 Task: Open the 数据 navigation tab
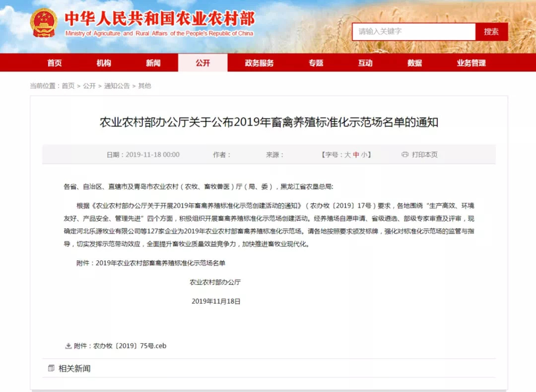click(x=414, y=63)
